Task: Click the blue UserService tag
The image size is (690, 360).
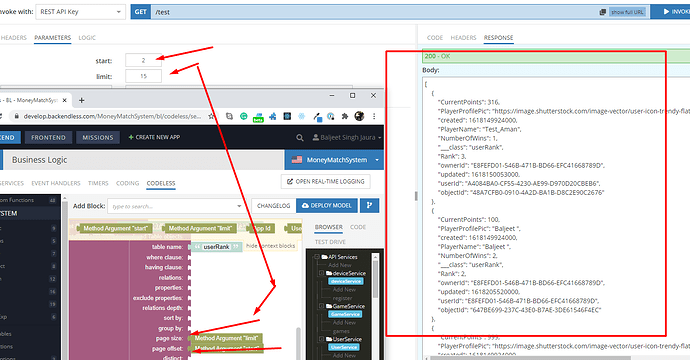Action: 344,347
